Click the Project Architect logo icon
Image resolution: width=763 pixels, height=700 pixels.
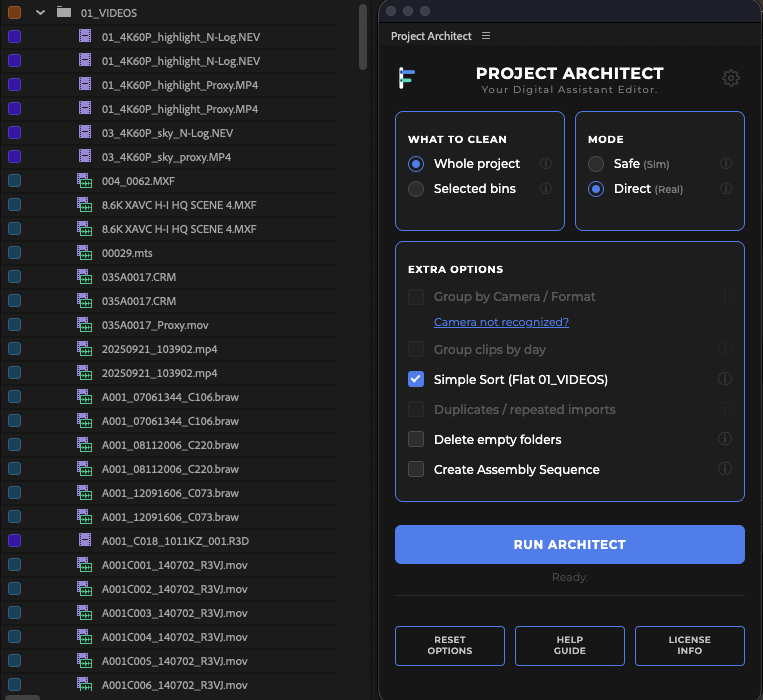(x=406, y=78)
